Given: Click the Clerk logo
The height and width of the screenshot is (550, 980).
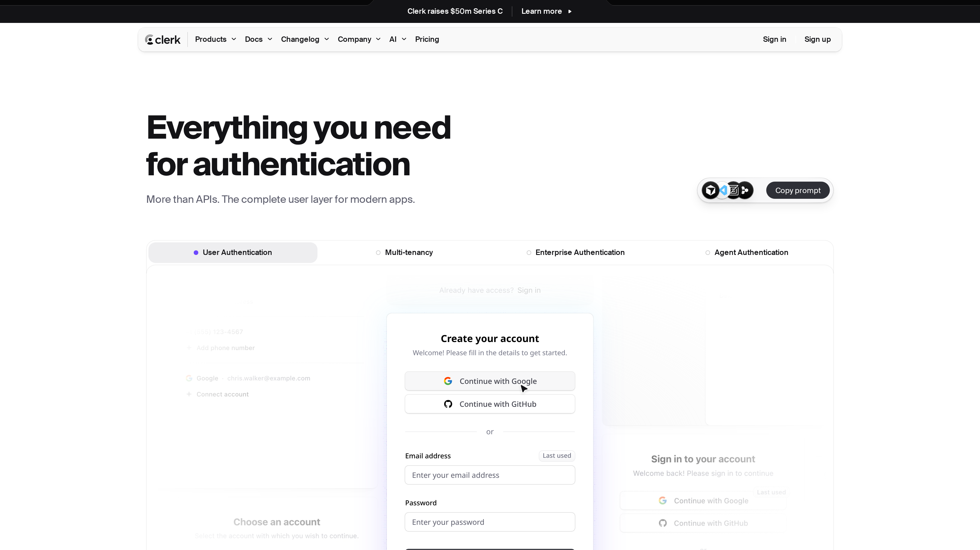Looking at the screenshot, I should coord(162,40).
